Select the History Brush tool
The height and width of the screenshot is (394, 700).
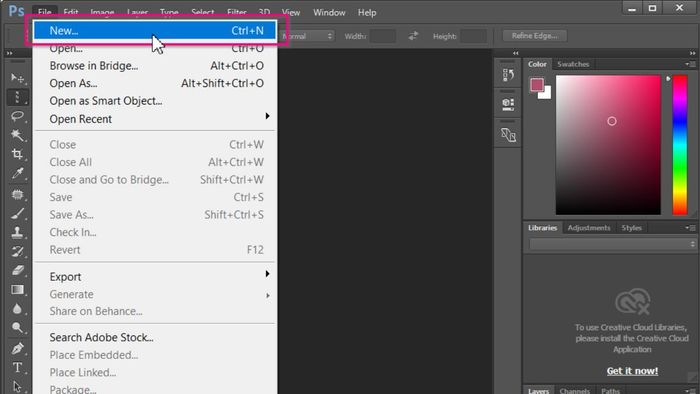pyautogui.click(x=17, y=251)
